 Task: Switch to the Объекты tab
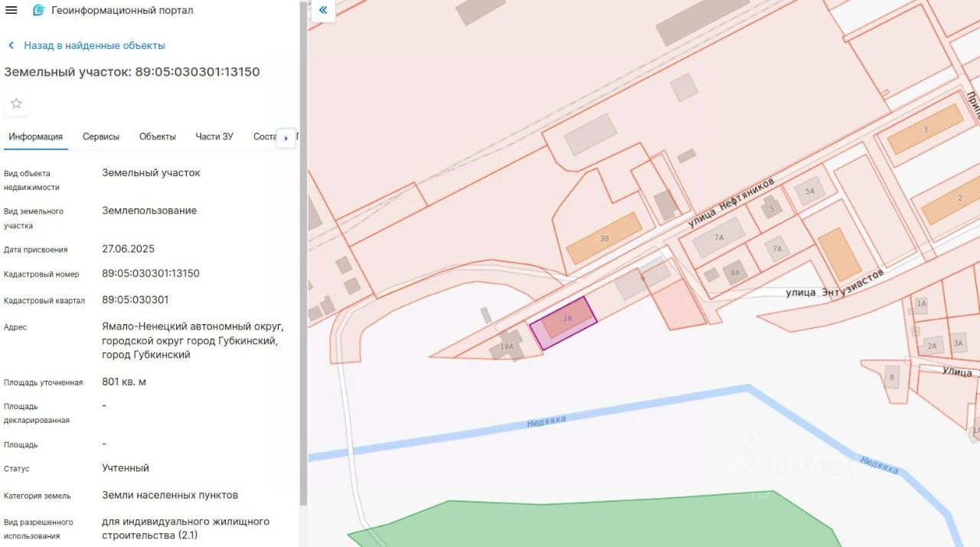(x=158, y=136)
